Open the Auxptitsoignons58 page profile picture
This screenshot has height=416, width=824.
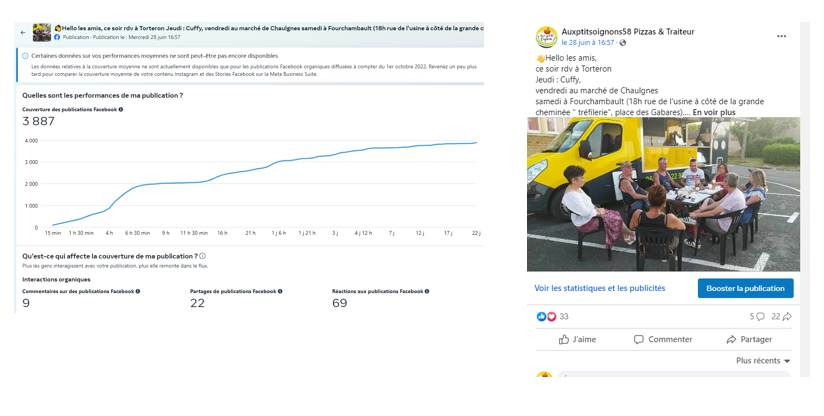[x=546, y=37]
